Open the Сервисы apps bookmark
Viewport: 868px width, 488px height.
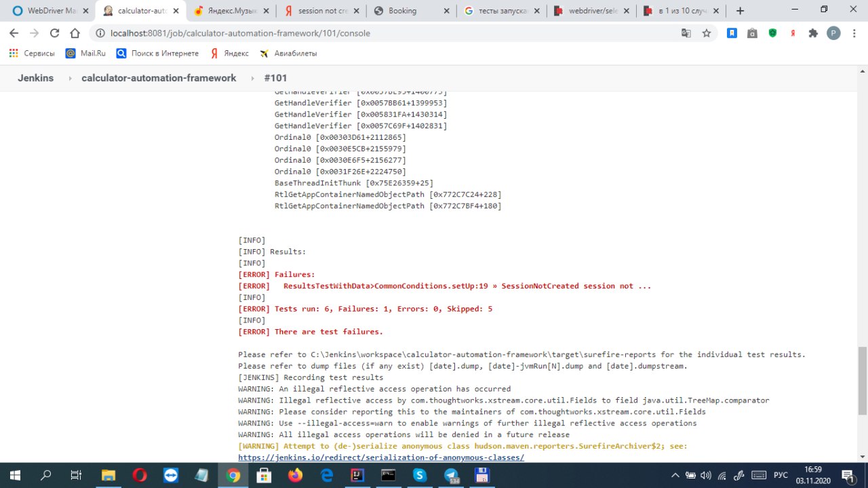pos(32,53)
